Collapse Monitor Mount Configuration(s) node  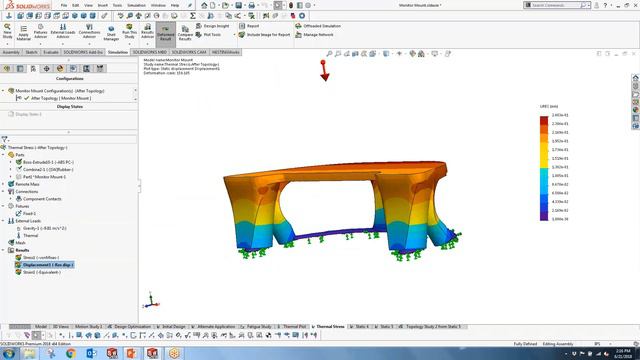3,91
